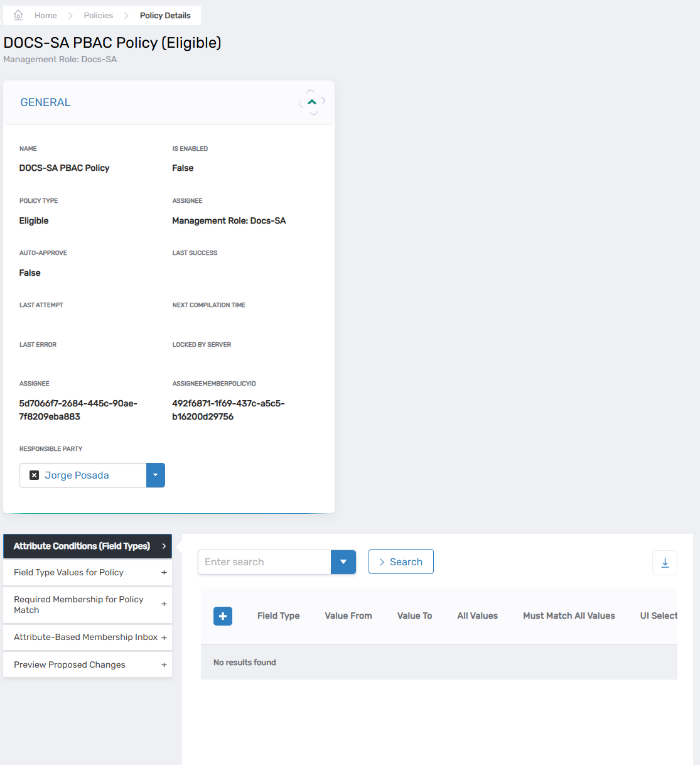Click into the Enter search field
This screenshot has height=765, width=700.
click(x=264, y=562)
